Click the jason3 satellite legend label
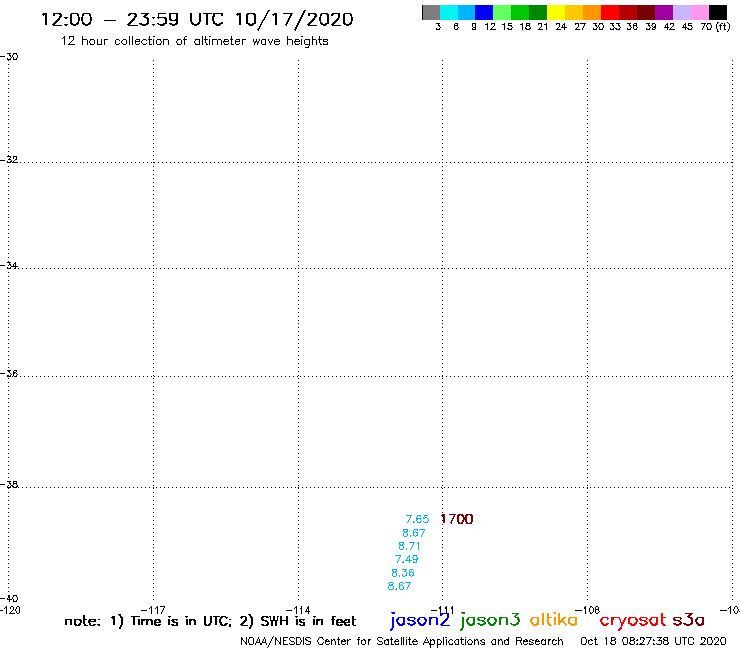740x650 pixels. pyautogui.click(x=490, y=620)
